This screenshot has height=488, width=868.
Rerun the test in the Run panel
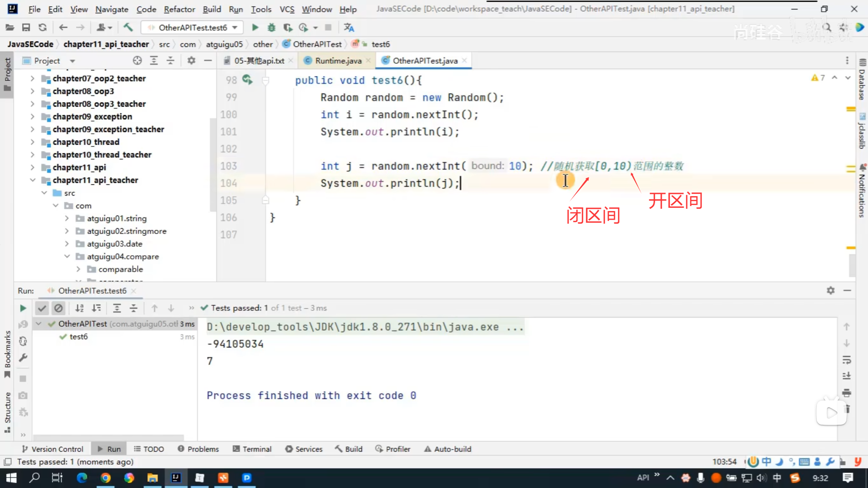[x=23, y=308]
